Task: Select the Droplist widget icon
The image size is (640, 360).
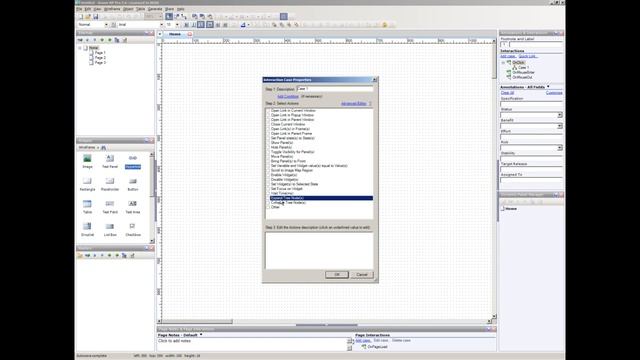Action: (87, 226)
